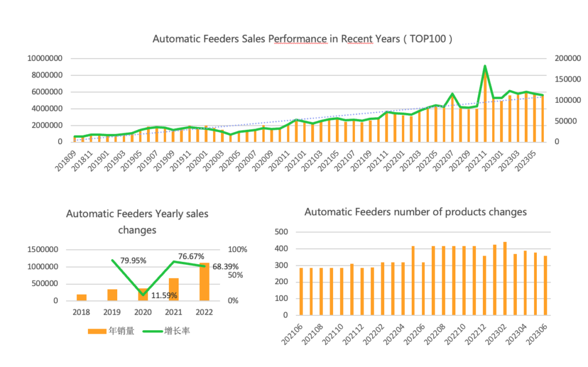Viewport: 588px width, 367px height.
Task: Select the 11.59% data label
Action: (x=164, y=295)
